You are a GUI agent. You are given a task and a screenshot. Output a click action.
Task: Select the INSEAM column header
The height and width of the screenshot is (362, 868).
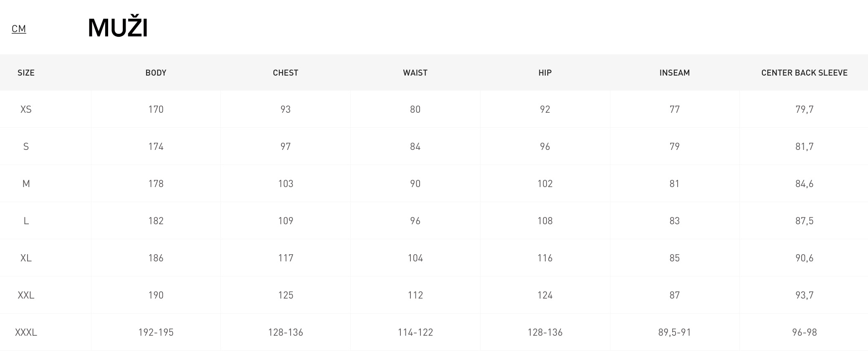[675, 73]
